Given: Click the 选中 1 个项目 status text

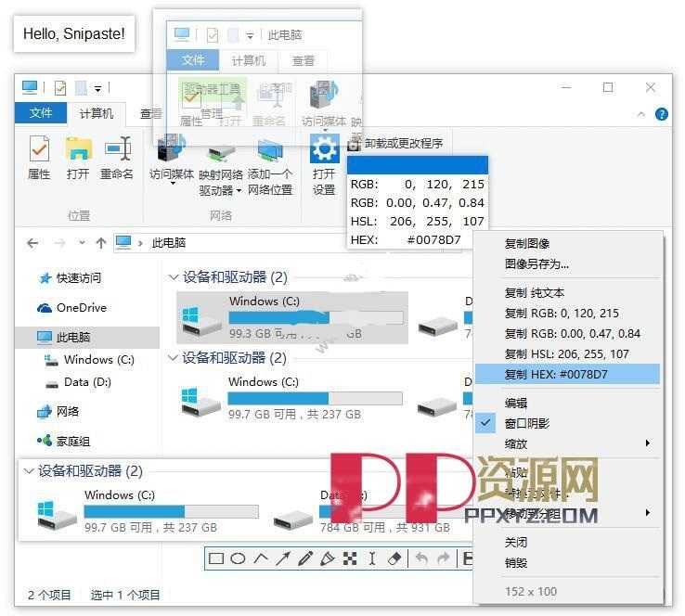Looking at the screenshot, I should (x=125, y=595).
